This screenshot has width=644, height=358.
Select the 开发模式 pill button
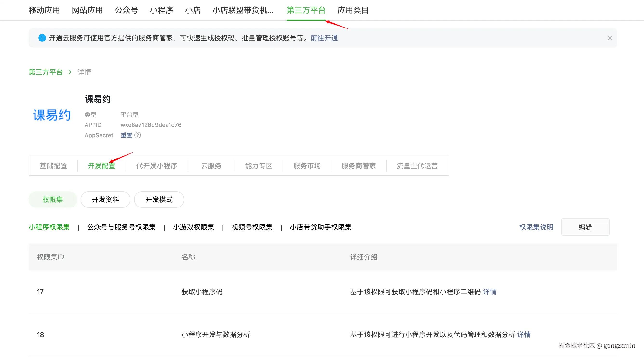click(x=159, y=200)
